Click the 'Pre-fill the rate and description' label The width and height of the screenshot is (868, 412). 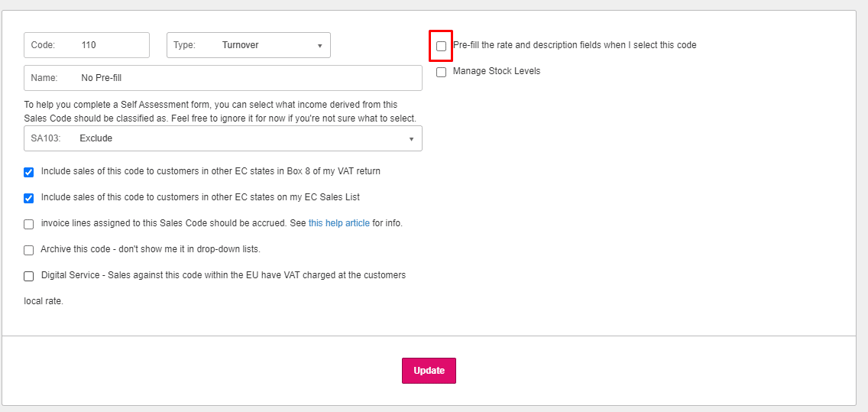575,45
